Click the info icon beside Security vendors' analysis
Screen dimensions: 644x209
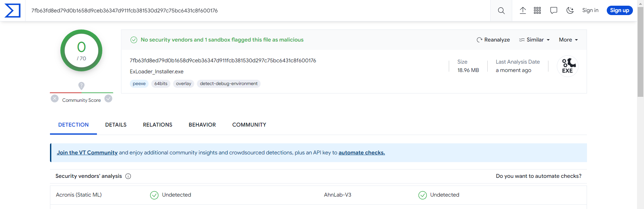(128, 176)
